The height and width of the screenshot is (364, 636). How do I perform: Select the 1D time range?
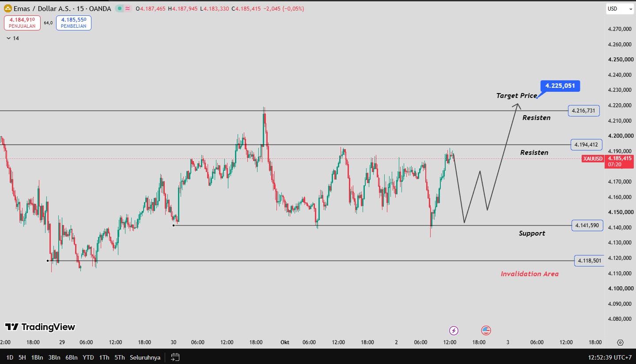10,357
